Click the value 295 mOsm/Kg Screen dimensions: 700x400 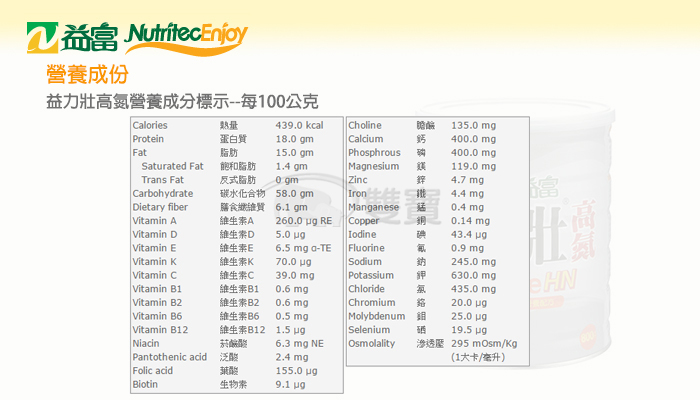[x=484, y=344]
